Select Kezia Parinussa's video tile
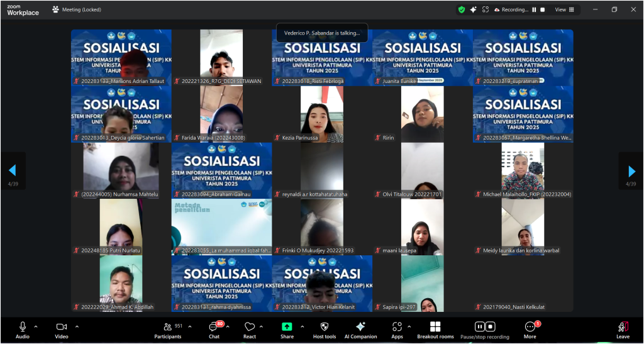 click(x=322, y=114)
